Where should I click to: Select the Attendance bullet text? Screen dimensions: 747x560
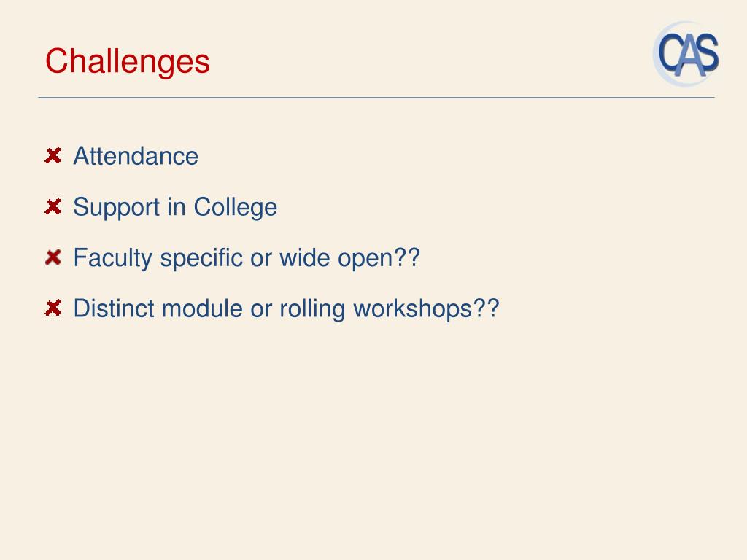coord(136,156)
